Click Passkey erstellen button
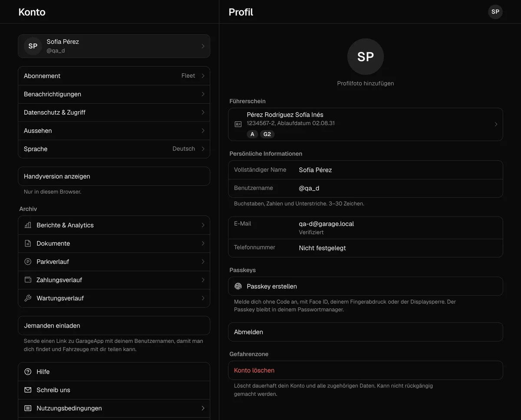 (x=366, y=286)
